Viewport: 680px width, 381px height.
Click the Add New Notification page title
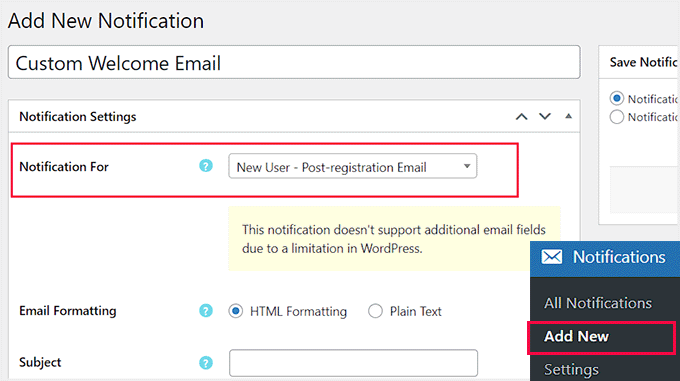pyautogui.click(x=106, y=21)
